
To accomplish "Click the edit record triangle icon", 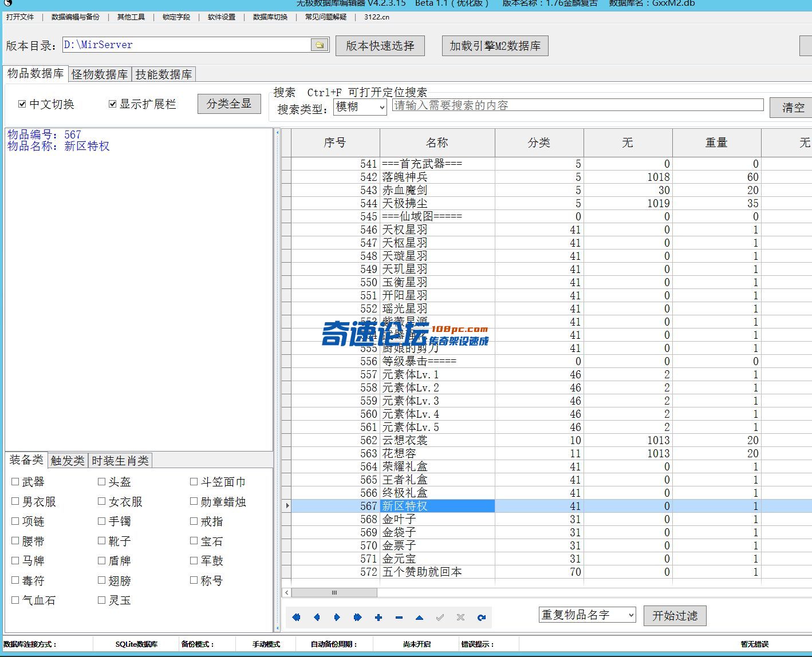I will pos(420,618).
